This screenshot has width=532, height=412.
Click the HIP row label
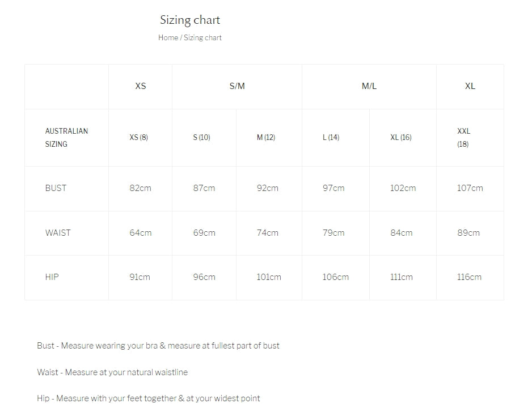tap(52, 277)
